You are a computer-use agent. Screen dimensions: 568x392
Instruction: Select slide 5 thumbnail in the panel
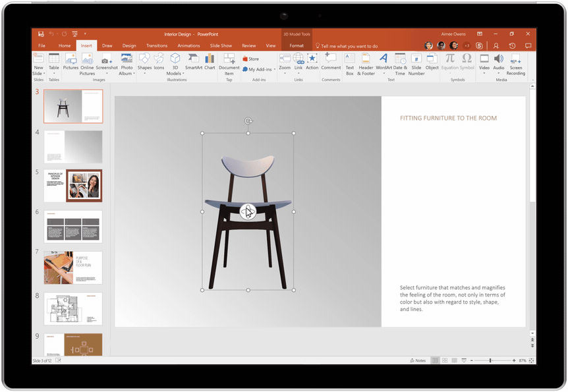coord(73,186)
